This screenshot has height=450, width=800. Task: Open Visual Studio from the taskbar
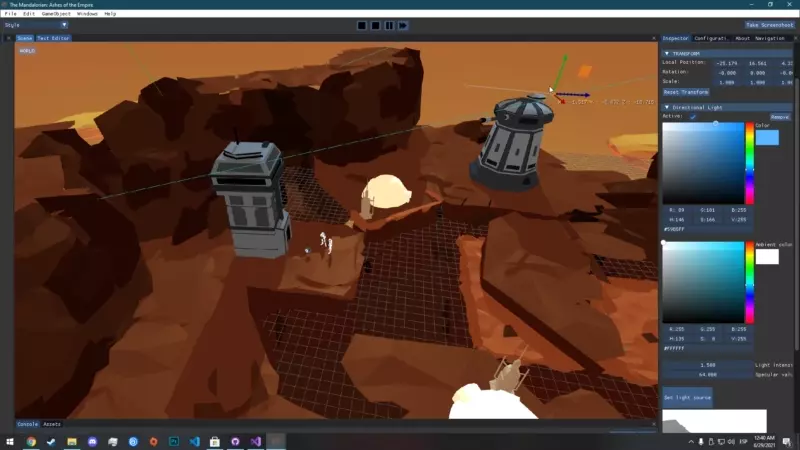pyautogui.click(x=256, y=442)
